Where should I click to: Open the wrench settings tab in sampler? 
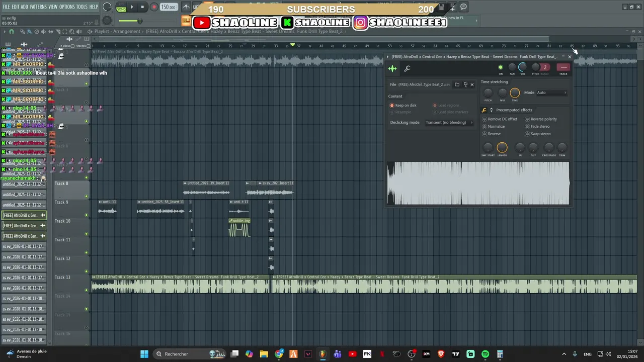[x=407, y=68]
